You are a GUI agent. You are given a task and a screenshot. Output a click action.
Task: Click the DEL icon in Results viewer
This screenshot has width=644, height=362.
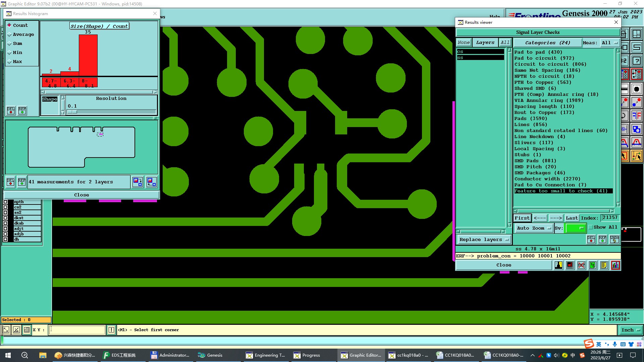pos(591,239)
